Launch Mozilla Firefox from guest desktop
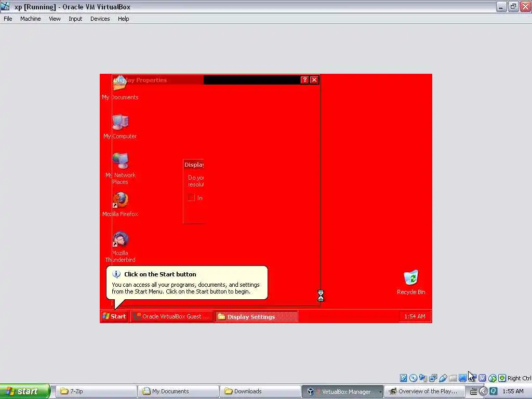The height and width of the screenshot is (399, 532). click(x=120, y=204)
